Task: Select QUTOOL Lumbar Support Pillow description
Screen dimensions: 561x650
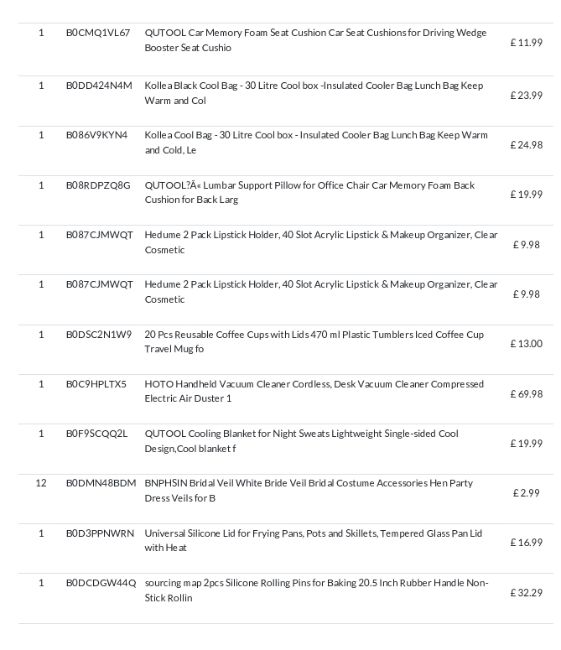Action: click(309, 192)
